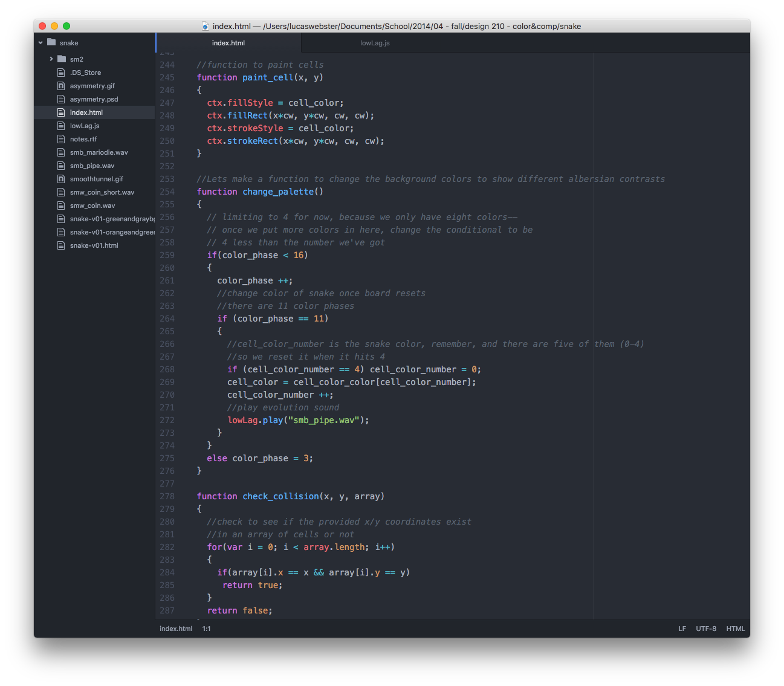Switch to the index.html tab
784x686 pixels.
(228, 43)
